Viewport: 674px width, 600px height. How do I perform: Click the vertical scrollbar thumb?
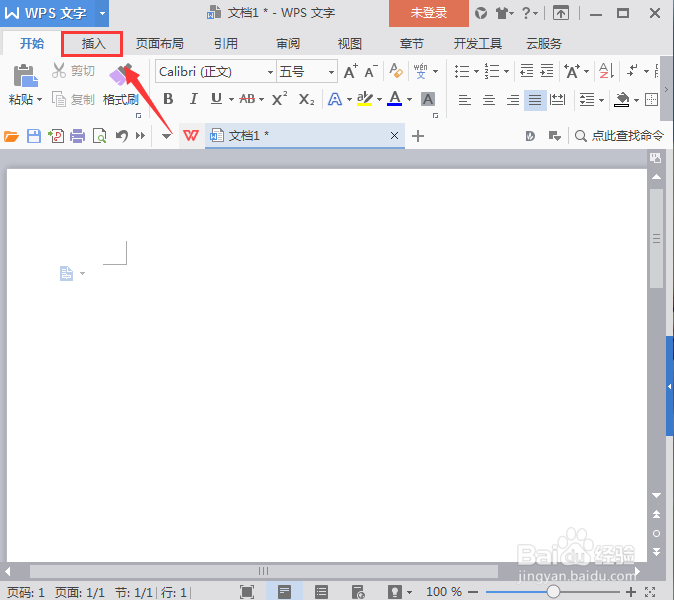click(656, 239)
